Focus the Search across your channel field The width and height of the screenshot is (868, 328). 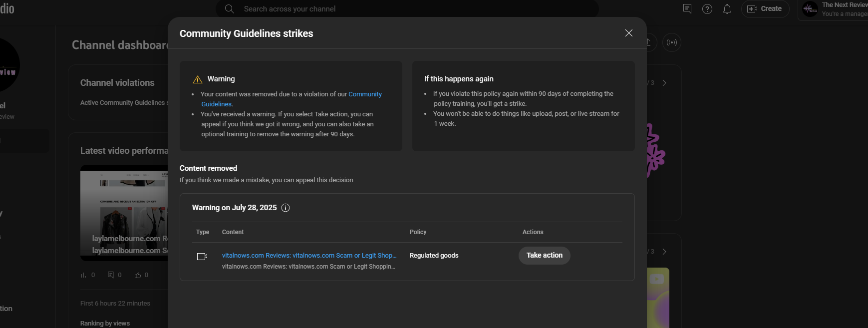[407, 9]
